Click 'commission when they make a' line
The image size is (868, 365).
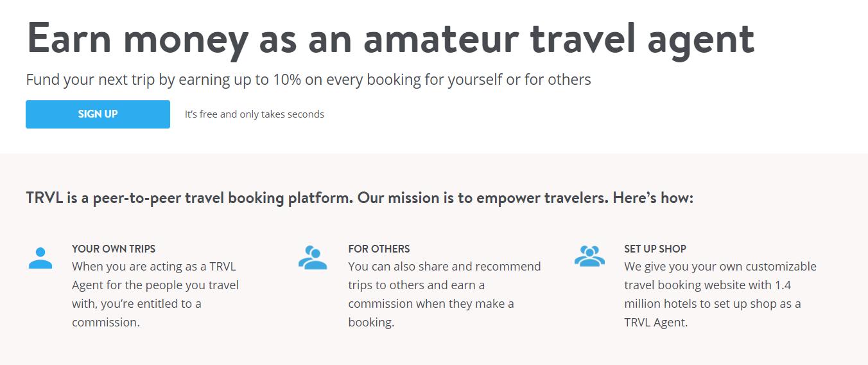(x=431, y=303)
